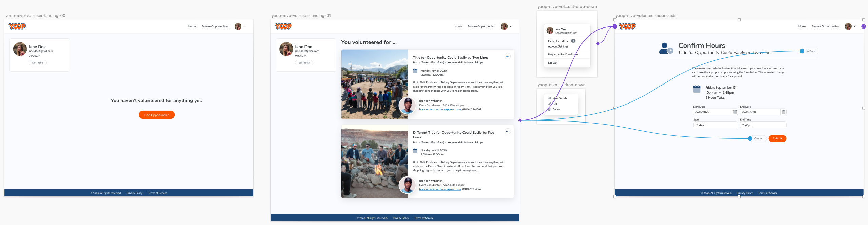The image size is (868, 225).
Task: Select Log Out in account drop-down
Action: tap(553, 63)
